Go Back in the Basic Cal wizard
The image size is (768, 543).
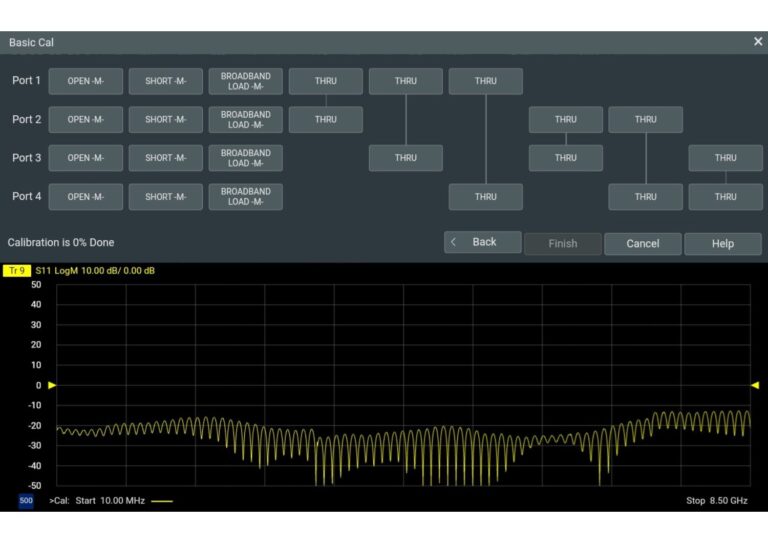click(x=482, y=242)
